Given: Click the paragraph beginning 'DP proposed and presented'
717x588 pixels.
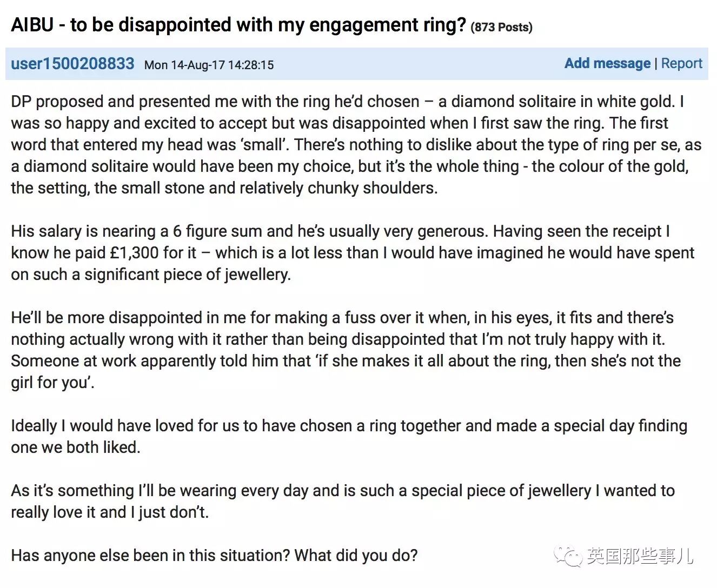Looking at the screenshot, I should [356, 145].
